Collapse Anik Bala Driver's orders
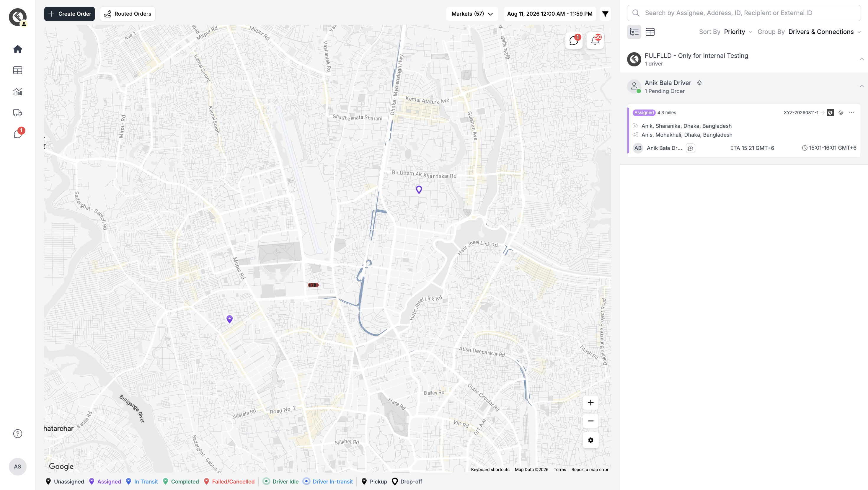This screenshot has height=490, width=868. tap(862, 86)
